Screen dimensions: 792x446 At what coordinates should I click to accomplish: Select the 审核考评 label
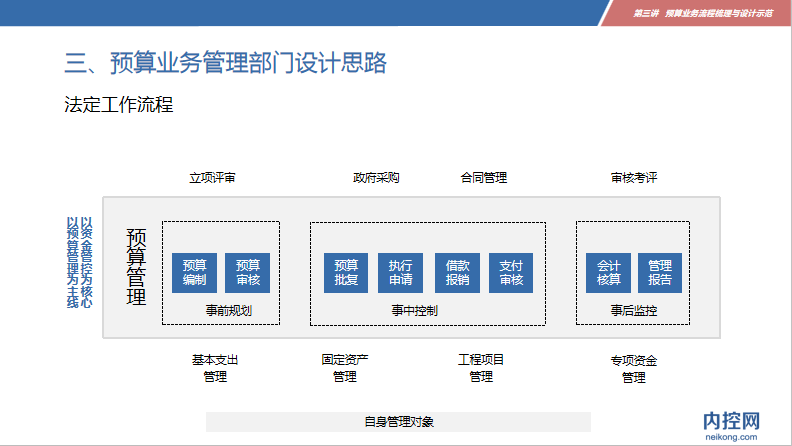634,178
